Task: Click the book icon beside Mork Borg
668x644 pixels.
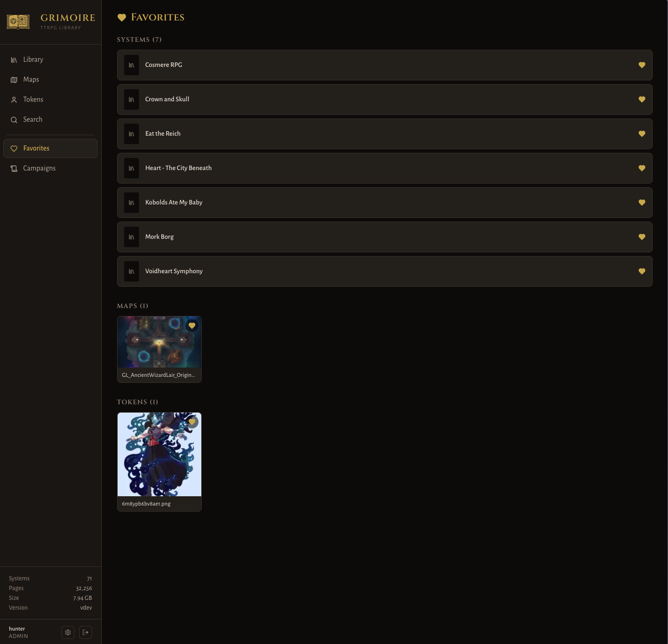Action: click(132, 237)
